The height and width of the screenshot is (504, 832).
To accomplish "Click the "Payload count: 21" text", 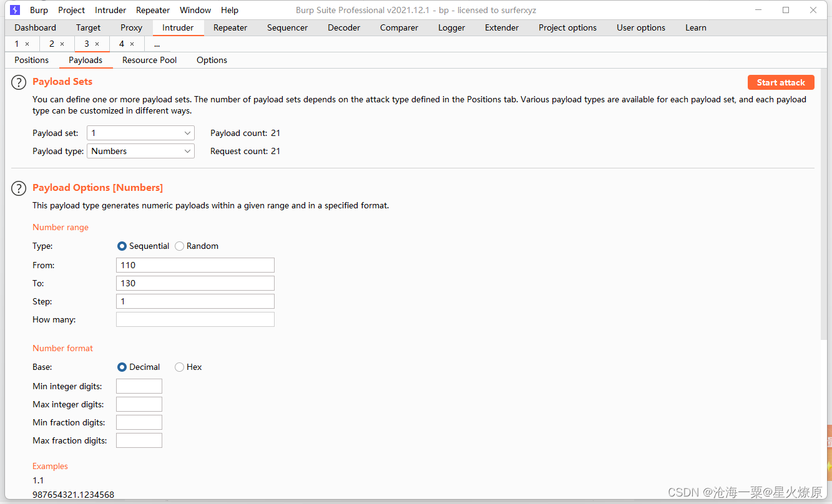I will coord(245,133).
